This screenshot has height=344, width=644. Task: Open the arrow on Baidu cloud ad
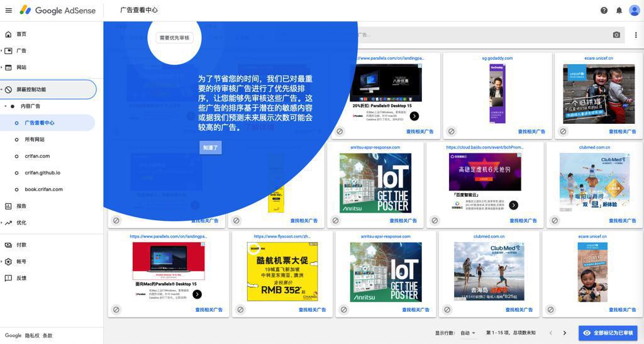(x=513, y=205)
